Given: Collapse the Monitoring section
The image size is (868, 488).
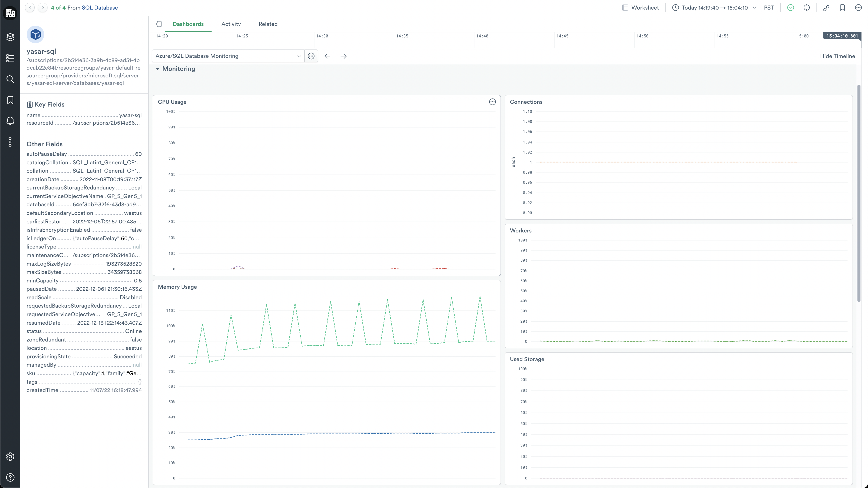Looking at the screenshot, I should (x=157, y=69).
